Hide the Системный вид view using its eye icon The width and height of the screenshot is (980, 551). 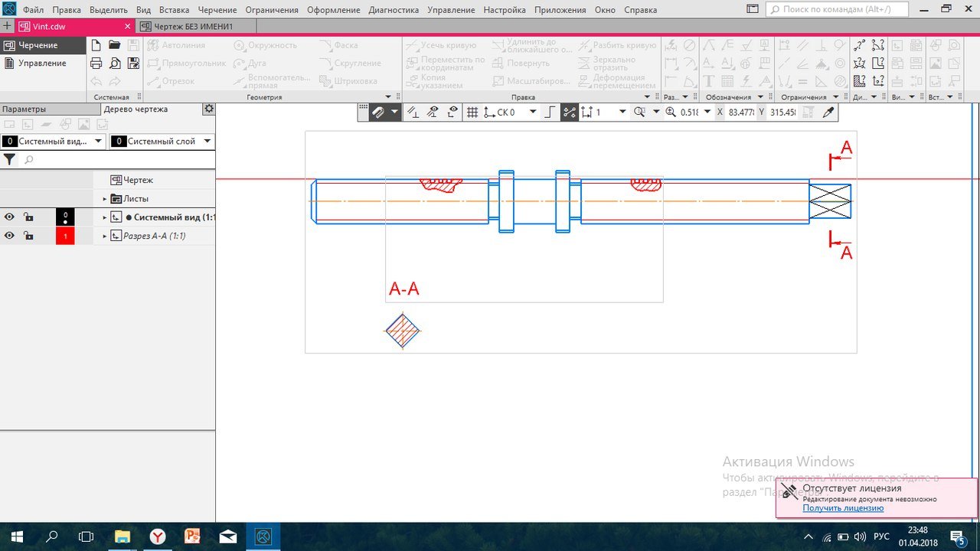pos(9,217)
